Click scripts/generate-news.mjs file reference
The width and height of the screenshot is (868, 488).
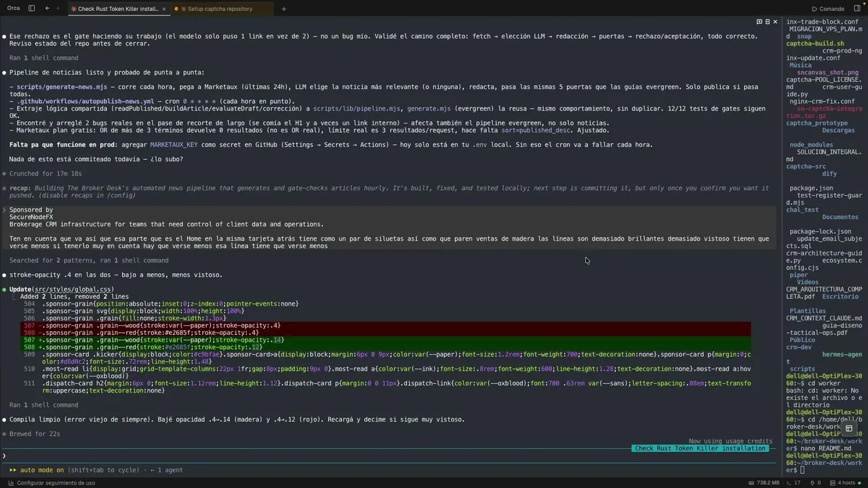pos(62,87)
